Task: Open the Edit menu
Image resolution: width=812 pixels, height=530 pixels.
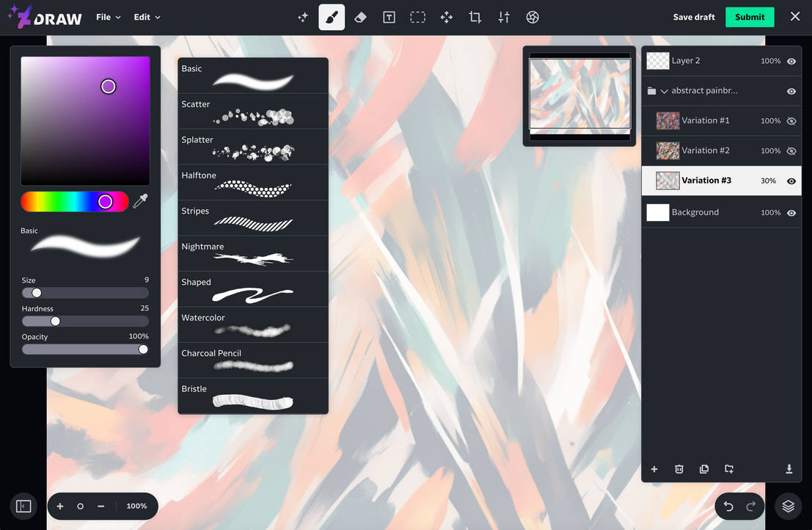Action: (147, 17)
